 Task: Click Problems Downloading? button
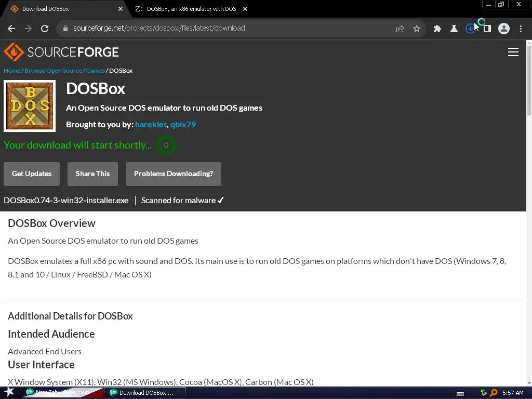coord(174,174)
